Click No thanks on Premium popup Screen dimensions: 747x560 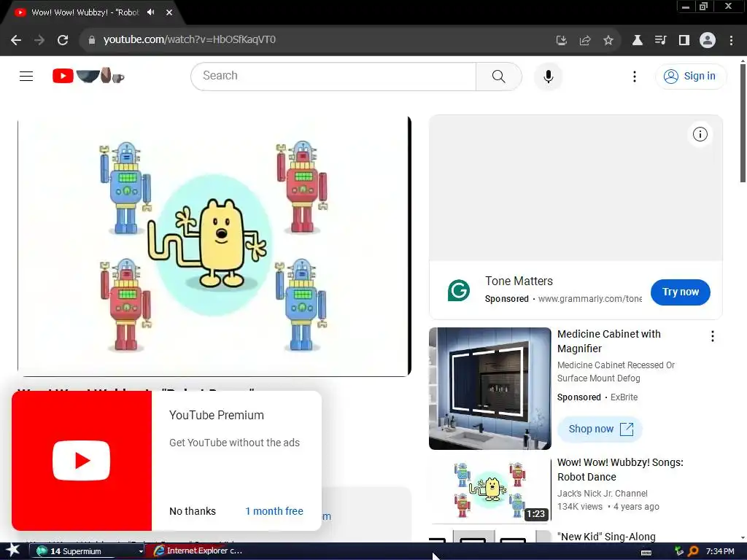[x=193, y=511]
